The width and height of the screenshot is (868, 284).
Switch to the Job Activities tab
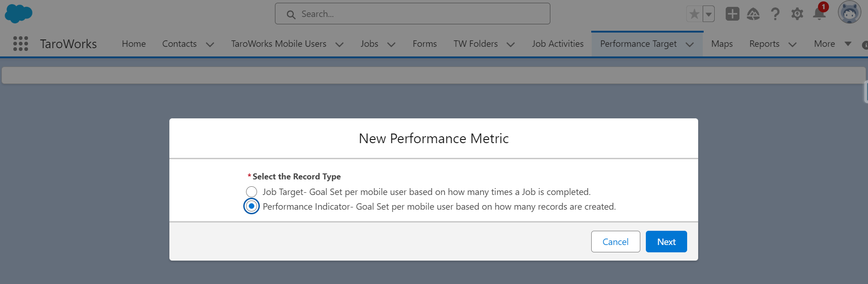pyautogui.click(x=558, y=44)
